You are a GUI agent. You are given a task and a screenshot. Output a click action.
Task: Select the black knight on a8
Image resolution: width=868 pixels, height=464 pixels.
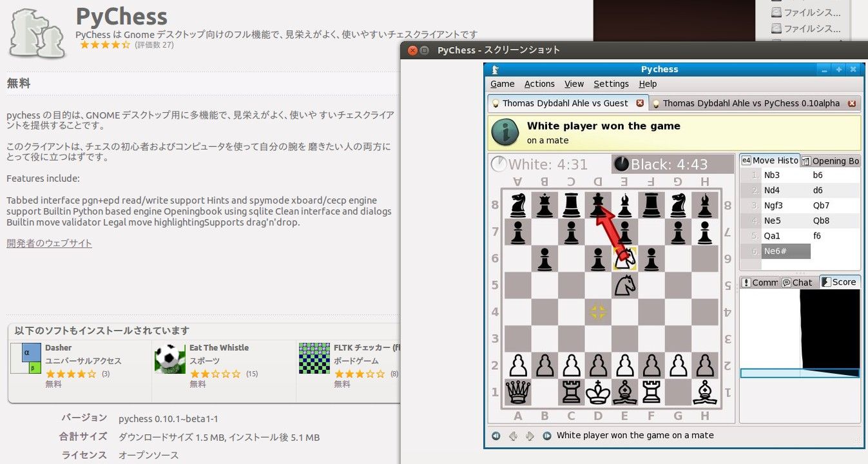517,205
